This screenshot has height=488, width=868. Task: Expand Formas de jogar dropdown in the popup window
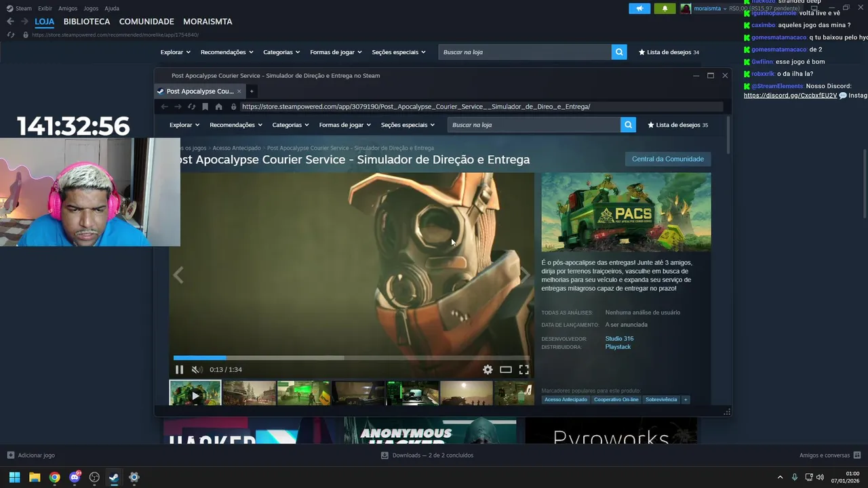345,125
